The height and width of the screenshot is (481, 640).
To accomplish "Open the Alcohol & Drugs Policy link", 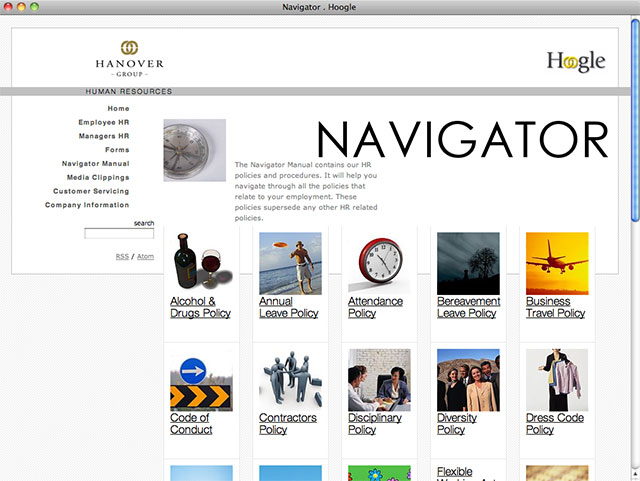I will [x=200, y=307].
